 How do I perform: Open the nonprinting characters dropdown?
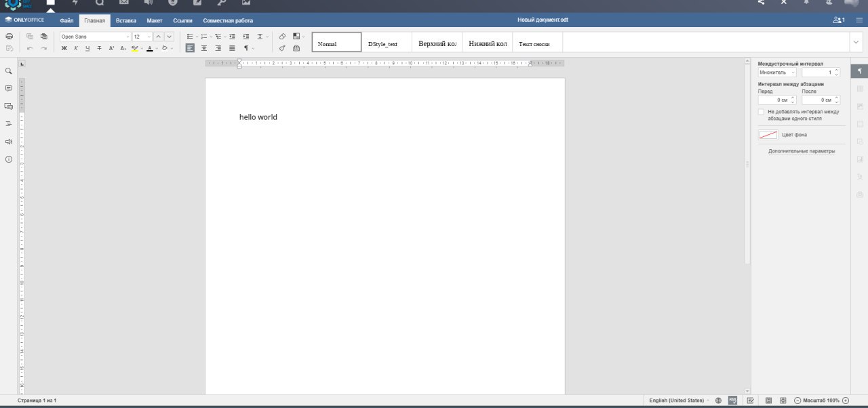tap(254, 48)
